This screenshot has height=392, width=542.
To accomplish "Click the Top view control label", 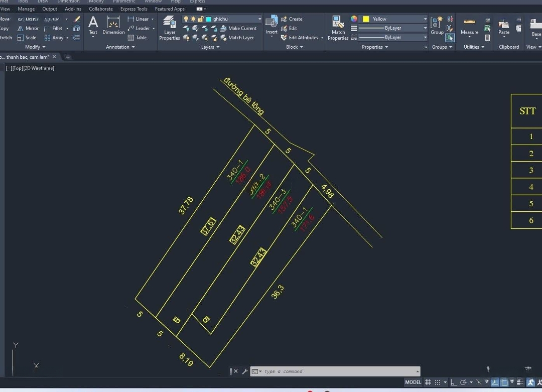I will (18, 68).
